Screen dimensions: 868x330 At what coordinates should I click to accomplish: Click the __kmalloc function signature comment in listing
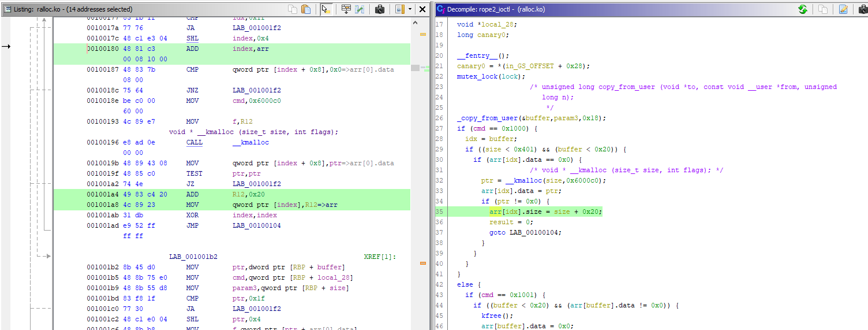254,132
